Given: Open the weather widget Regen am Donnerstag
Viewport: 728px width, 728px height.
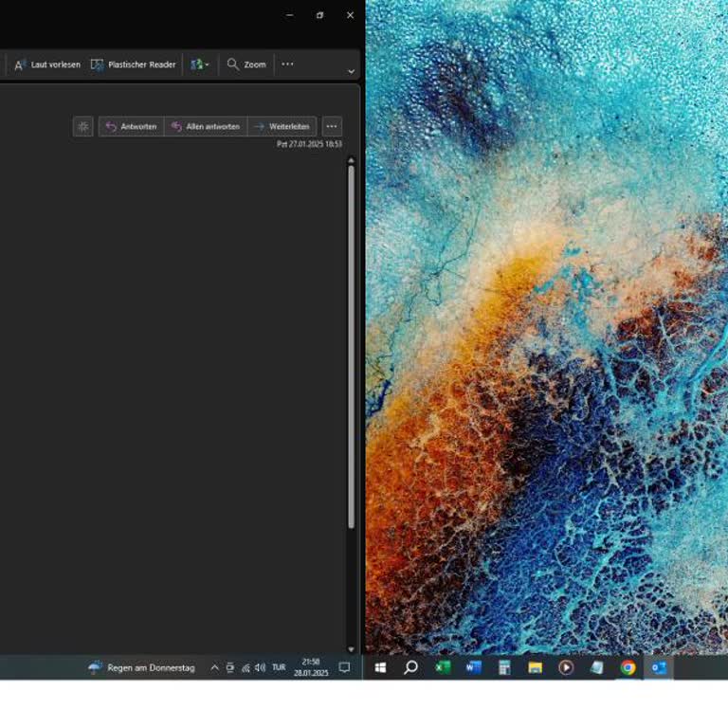Looking at the screenshot, I should click(x=141, y=668).
